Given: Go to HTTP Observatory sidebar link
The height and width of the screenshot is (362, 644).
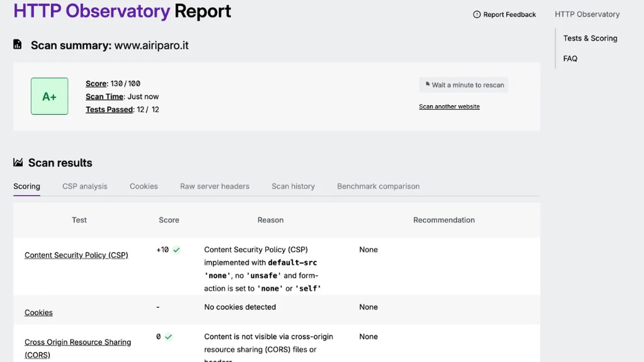Looking at the screenshot, I should click(x=587, y=14).
